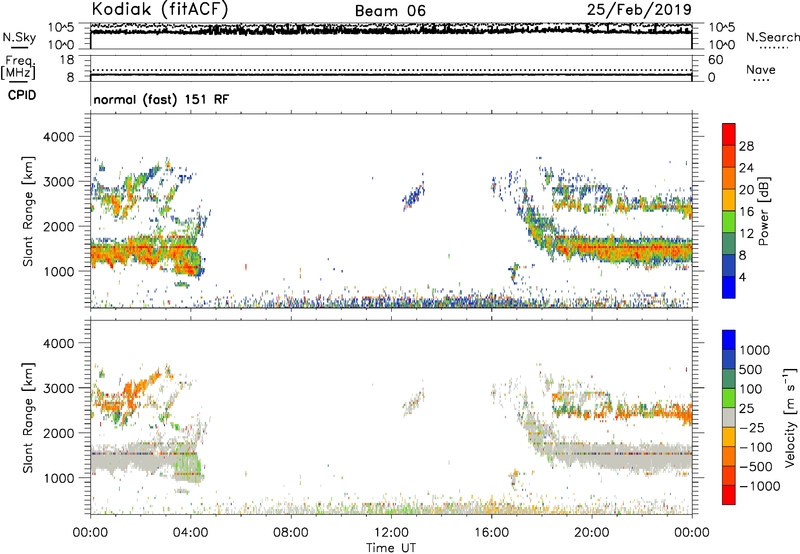Click the "500" tick on Velocity colorbar
Image resolution: width=800 pixels, height=554 pixels.
(751, 369)
